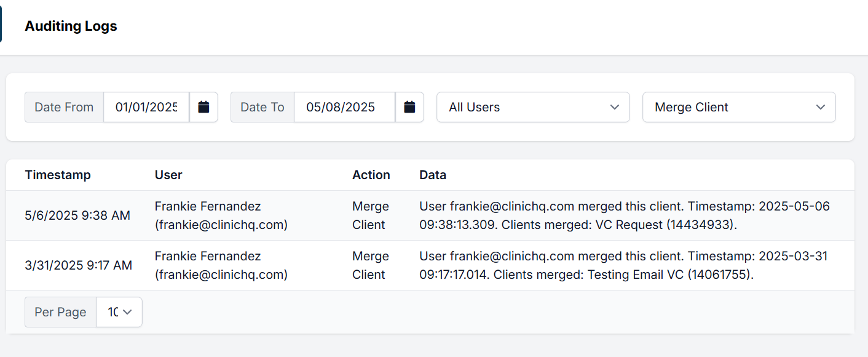
Task: Click the Action column header
Action: point(371,175)
